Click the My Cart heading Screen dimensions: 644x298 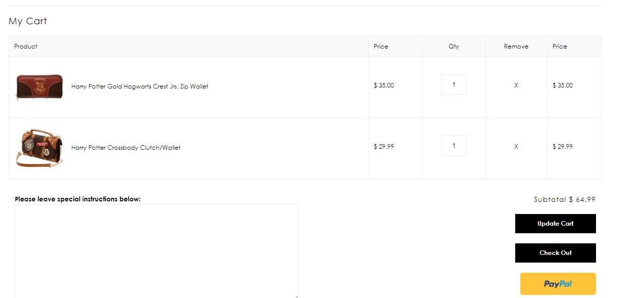(x=28, y=21)
